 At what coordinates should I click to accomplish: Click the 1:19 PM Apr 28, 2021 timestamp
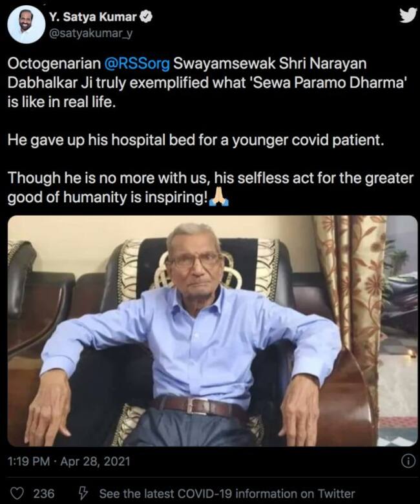68,461
